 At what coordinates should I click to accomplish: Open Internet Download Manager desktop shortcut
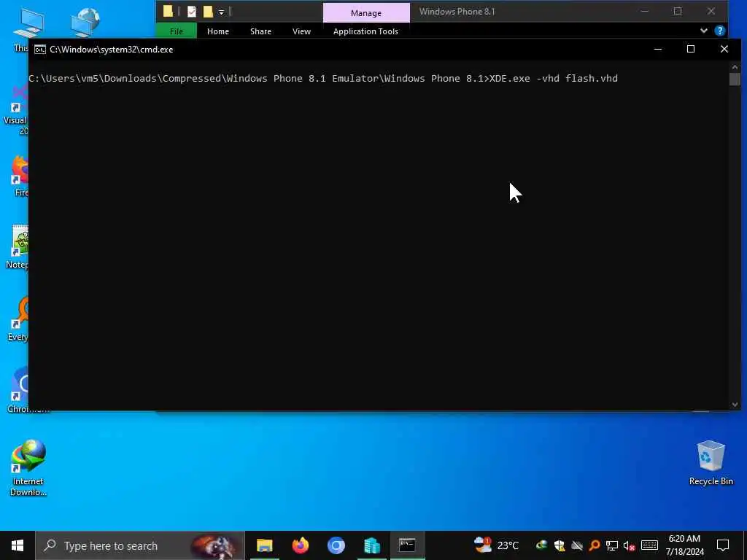pos(28,468)
